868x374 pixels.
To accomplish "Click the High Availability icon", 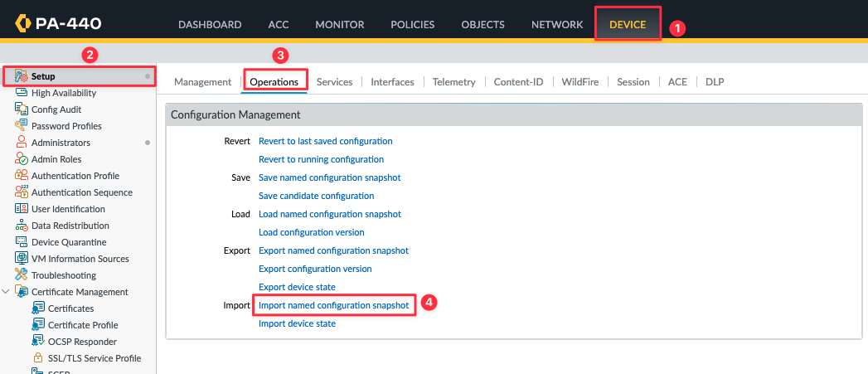I will (21, 93).
